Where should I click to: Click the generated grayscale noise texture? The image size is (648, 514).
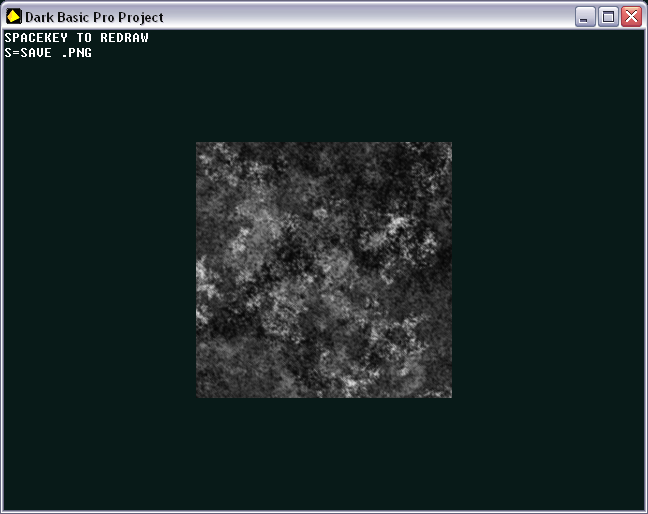pos(324,270)
